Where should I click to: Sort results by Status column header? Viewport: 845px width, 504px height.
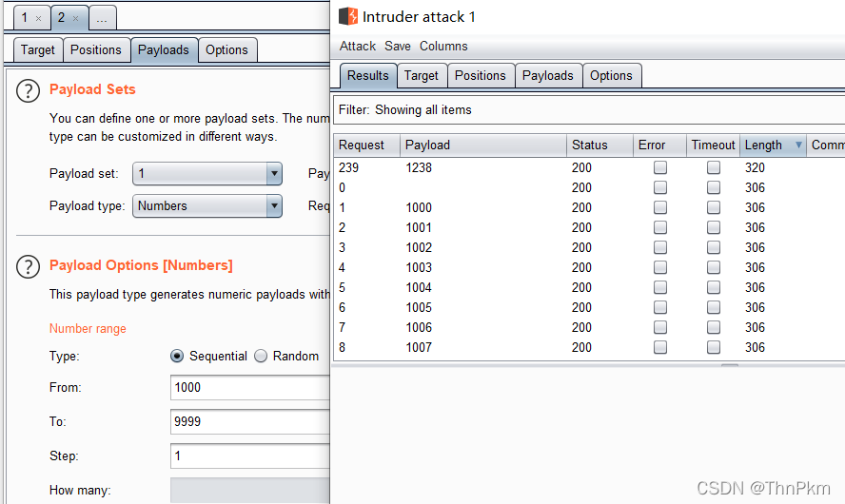(x=599, y=145)
